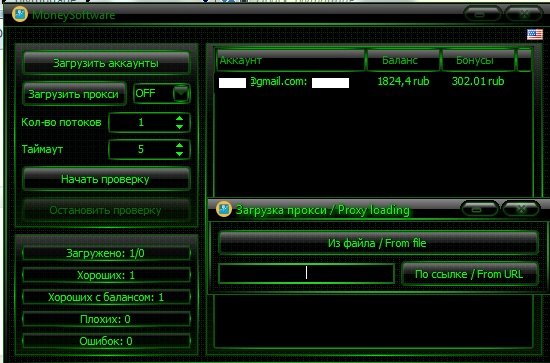550x363 pixels.
Task: Click the Хороших с балансом: 1 entry
Action: click(106, 297)
